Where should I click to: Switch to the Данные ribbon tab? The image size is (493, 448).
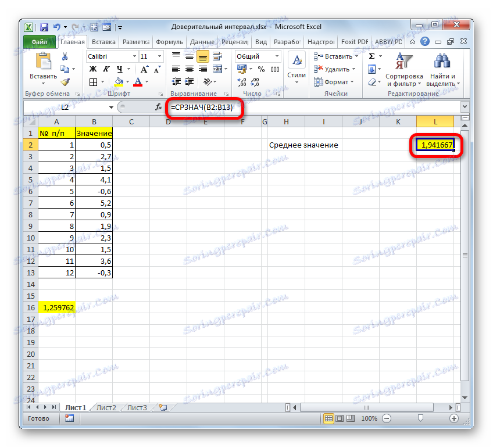202,42
